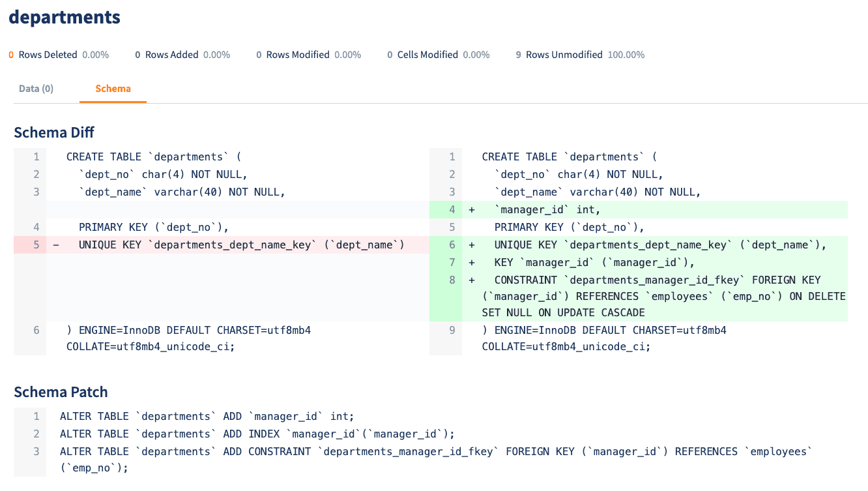Click the departments table heading
This screenshot has height=491, width=868.
pyautogui.click(x=65, y=17)
